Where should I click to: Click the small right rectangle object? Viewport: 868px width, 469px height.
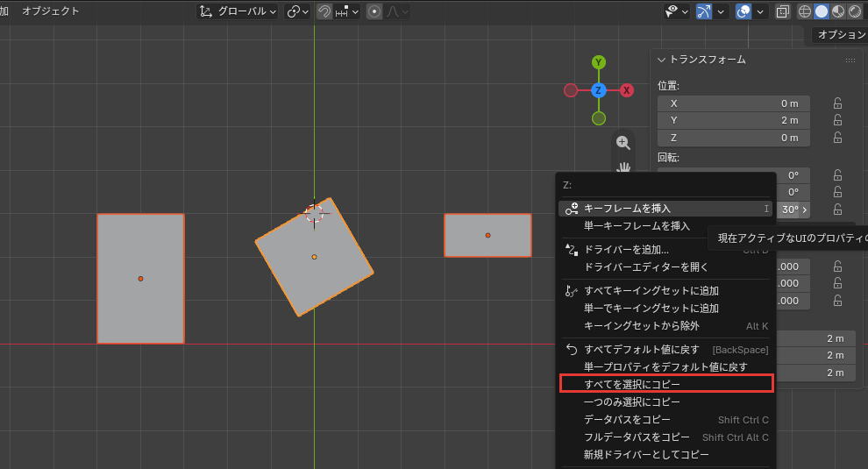pyautogui.click(x=487, y=235)
